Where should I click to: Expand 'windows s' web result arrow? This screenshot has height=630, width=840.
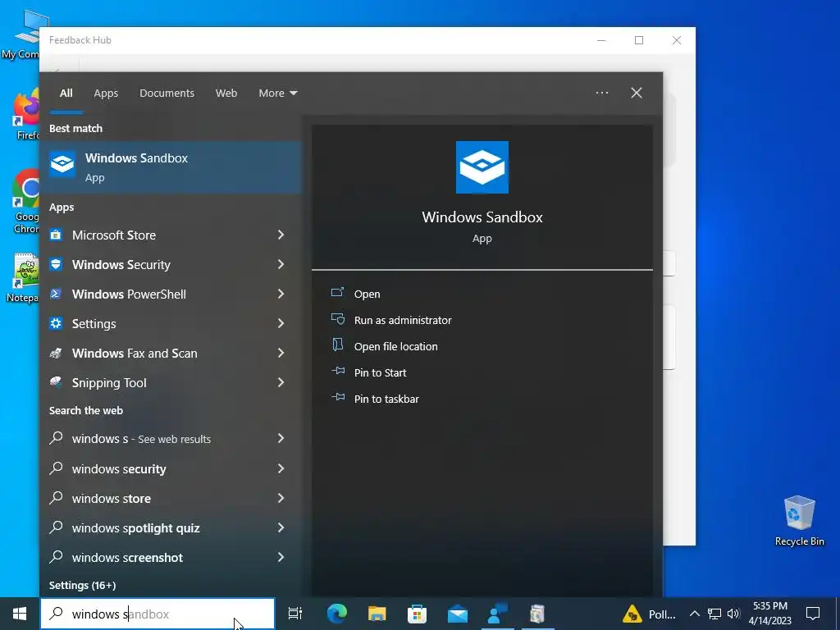(x=281, y=438)
